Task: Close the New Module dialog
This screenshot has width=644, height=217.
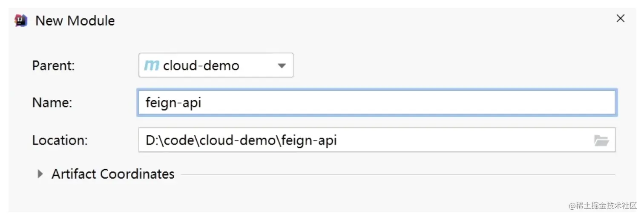Action: click(x=621, y=18)
